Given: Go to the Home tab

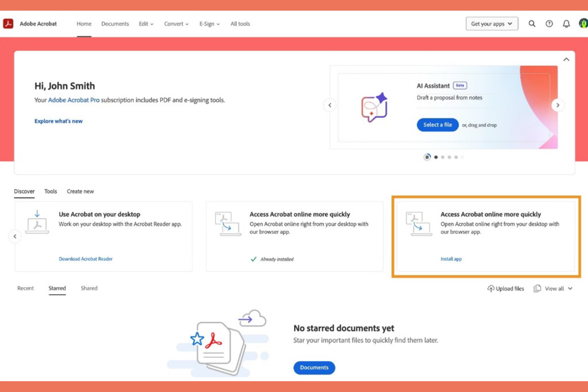Looking at the screenshot, I should [x=84, y=24].
